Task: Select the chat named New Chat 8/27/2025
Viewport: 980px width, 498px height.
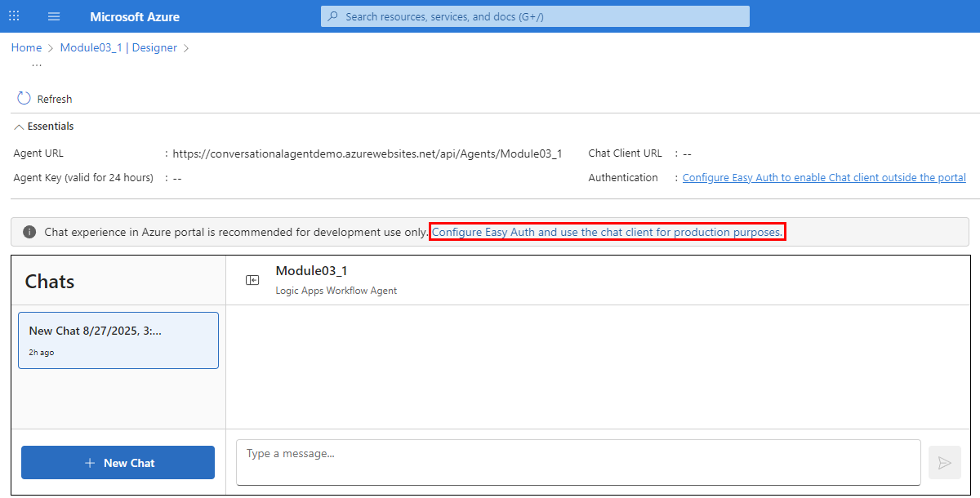Action: click(118, 340)
